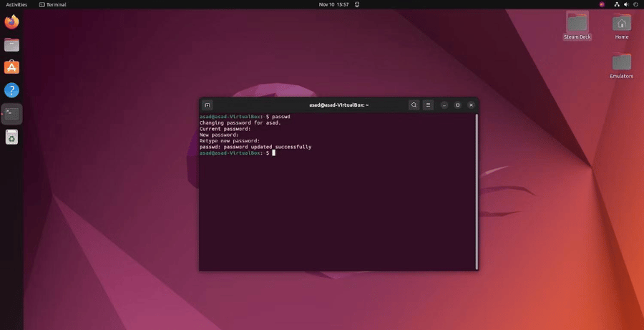Add a new terminal tab
Image resolution: width=644 pixels, height=330 pixels.
[x=208, y=105]
